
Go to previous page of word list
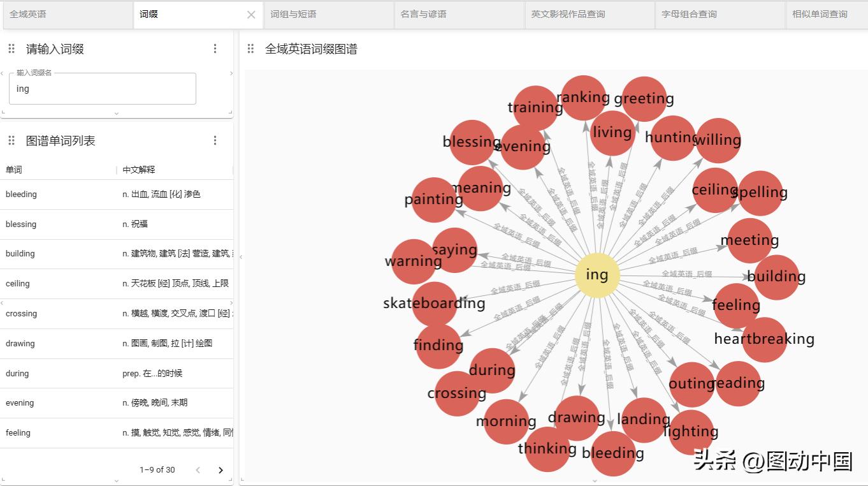198,469
